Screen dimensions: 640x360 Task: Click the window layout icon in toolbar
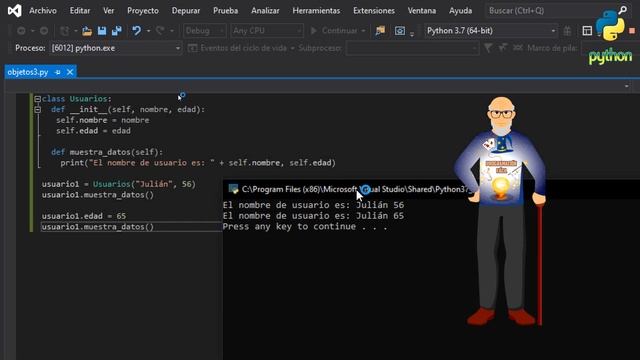tap(587, 31)
